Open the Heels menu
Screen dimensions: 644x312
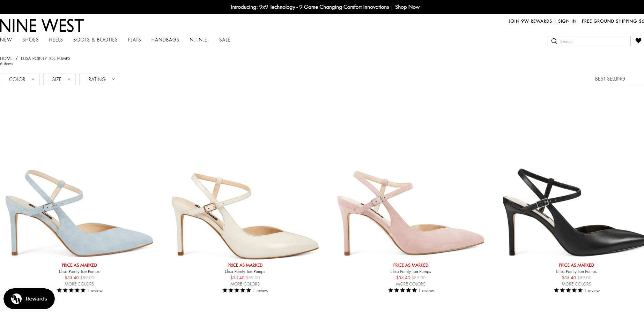coord(56,40)
